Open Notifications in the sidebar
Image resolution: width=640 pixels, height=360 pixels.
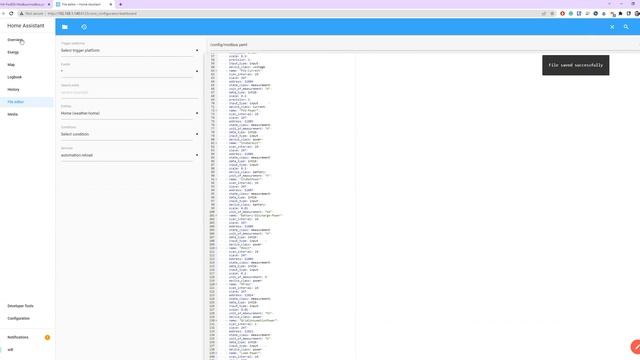click(x=27, y=337)
